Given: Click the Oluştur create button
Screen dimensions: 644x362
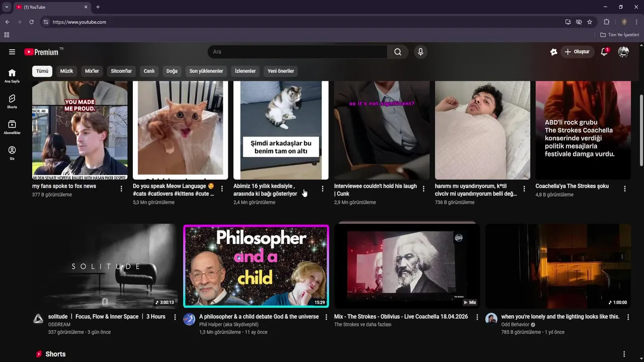Looking at the screenshot, I should coord(578,52).
